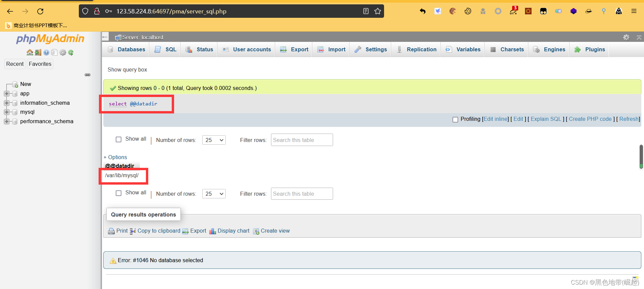Focus the upper Search this table field

tap(302, 140)
